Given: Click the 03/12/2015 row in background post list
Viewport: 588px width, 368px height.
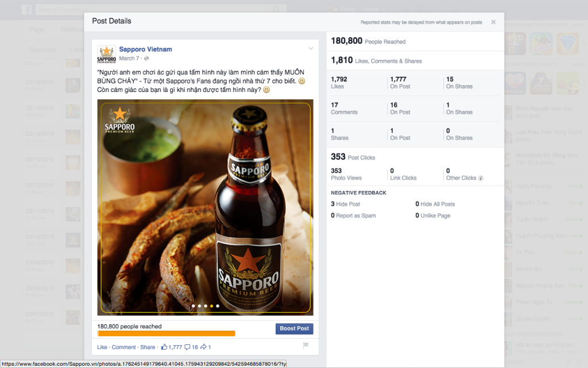Looking at the screenshot, I should (52, 188).
